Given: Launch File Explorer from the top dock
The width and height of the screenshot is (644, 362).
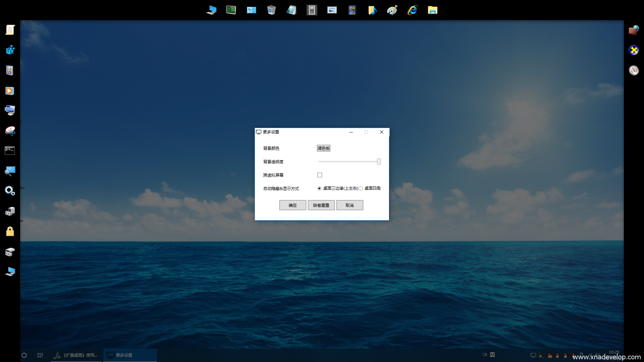Looking at the screenshot, I should 432,10.
